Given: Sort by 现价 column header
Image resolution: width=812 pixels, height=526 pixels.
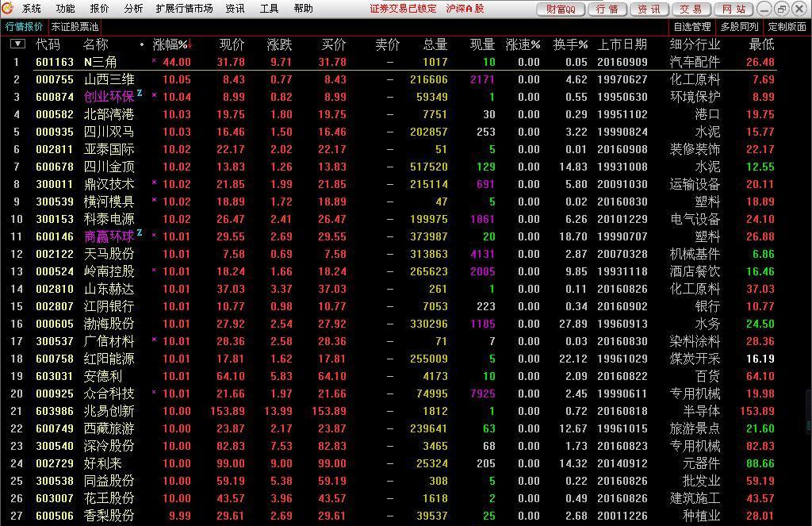Looking at the screenshot, I should 232,44.
